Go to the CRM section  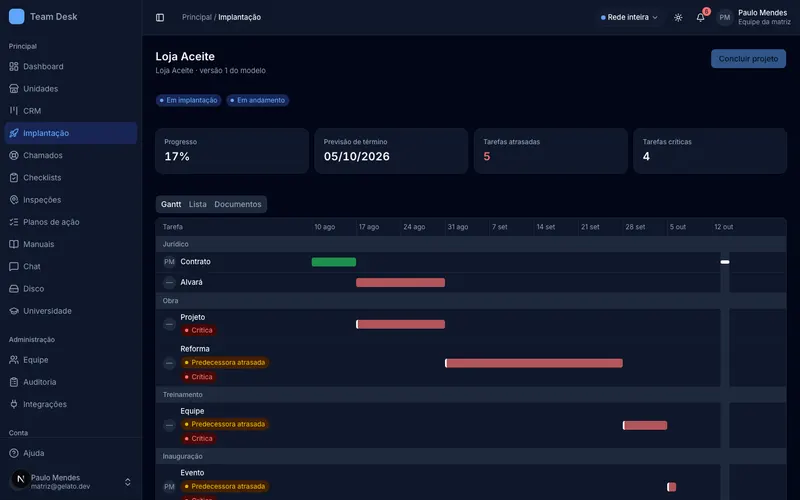pos(70,111)
